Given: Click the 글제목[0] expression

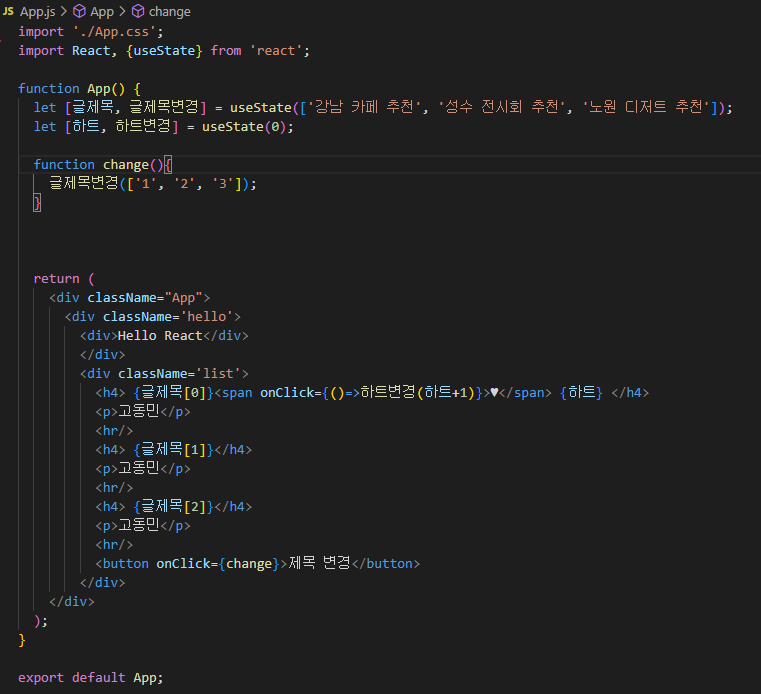Looking at the screenshot, I should pos(173,393).
